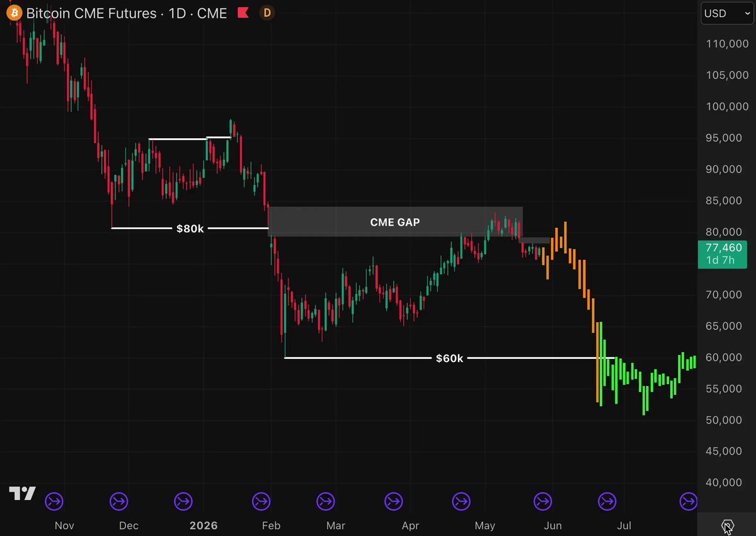
Task: Click the Nov label on the time axis
Action: 64,525
